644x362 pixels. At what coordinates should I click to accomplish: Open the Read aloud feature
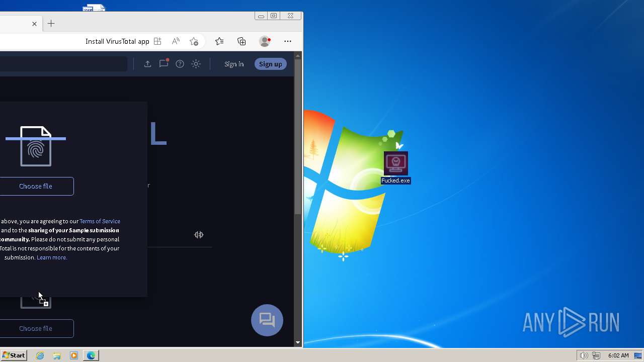[176, 41]
